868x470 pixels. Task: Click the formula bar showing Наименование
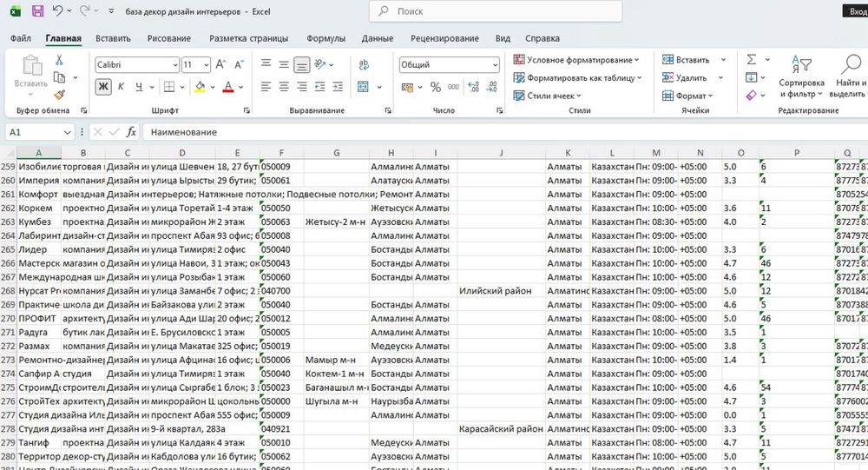pos(505,132)
